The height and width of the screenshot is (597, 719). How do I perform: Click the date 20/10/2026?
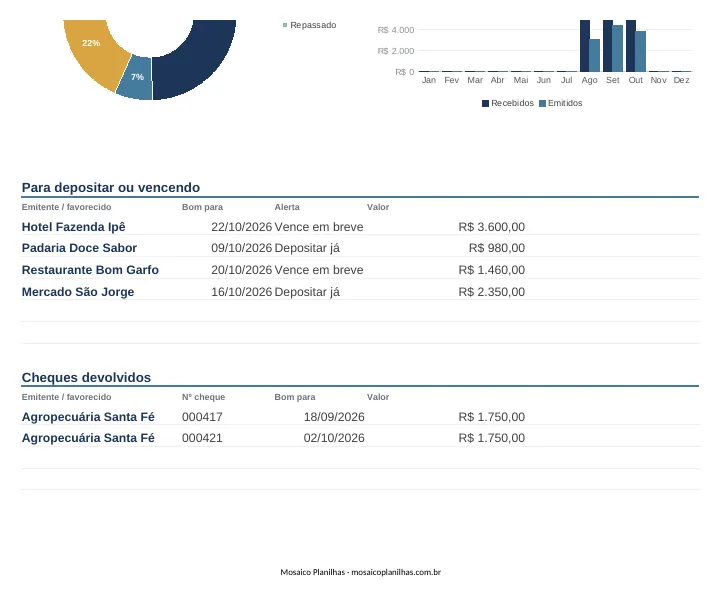click(242, 270)
